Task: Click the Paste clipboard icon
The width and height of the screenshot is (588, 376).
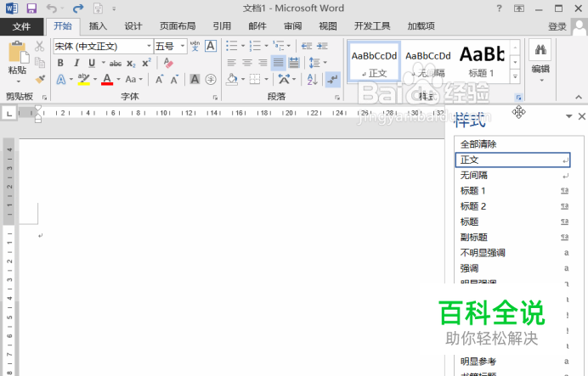Action: click(x=17, y=52)
